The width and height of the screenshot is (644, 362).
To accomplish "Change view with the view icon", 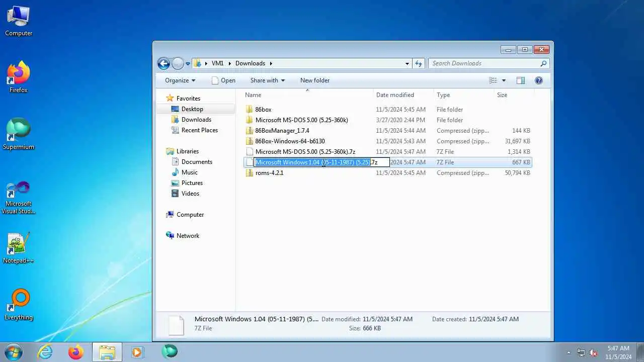I will (x=493, y=80).
